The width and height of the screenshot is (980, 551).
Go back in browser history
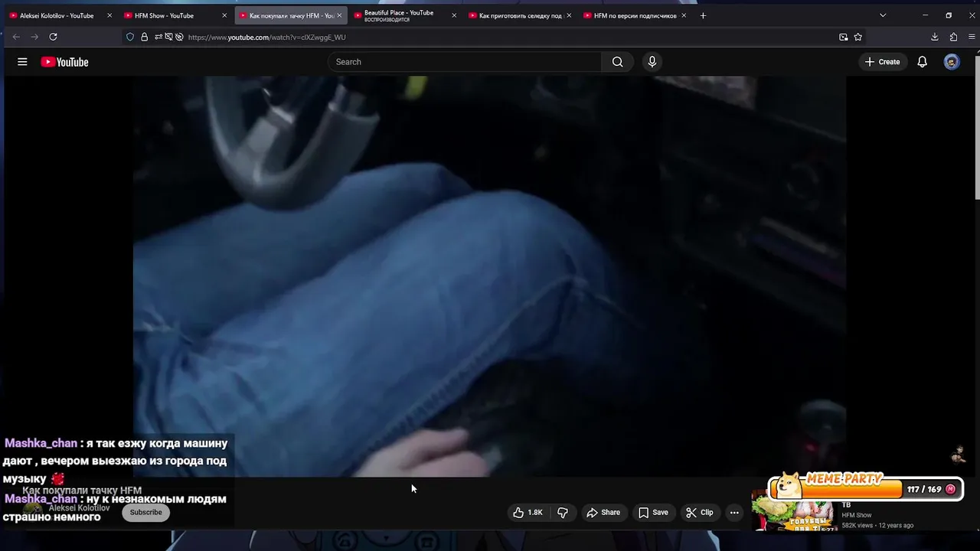tap(16, 37)
